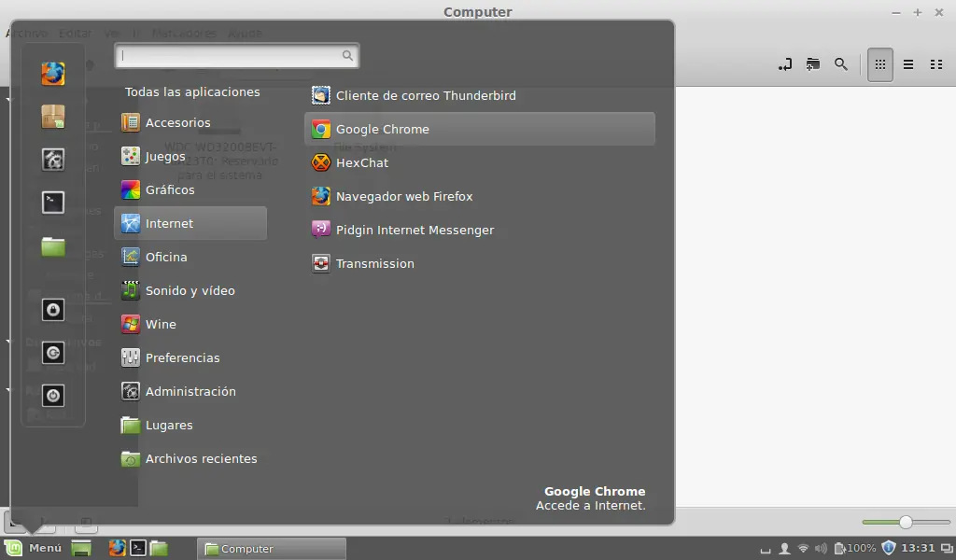Open the network wifi applet in tray

[804, 549]
